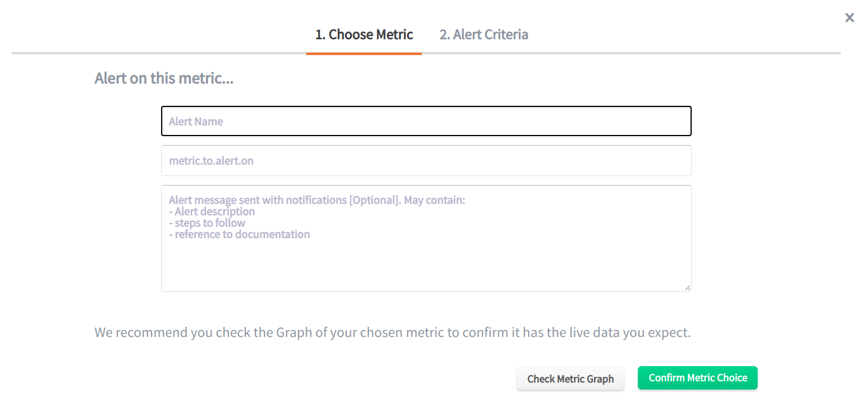The image size is (868, 413).
Task: Focus the Alert Name input field
Action: [426, 121]
